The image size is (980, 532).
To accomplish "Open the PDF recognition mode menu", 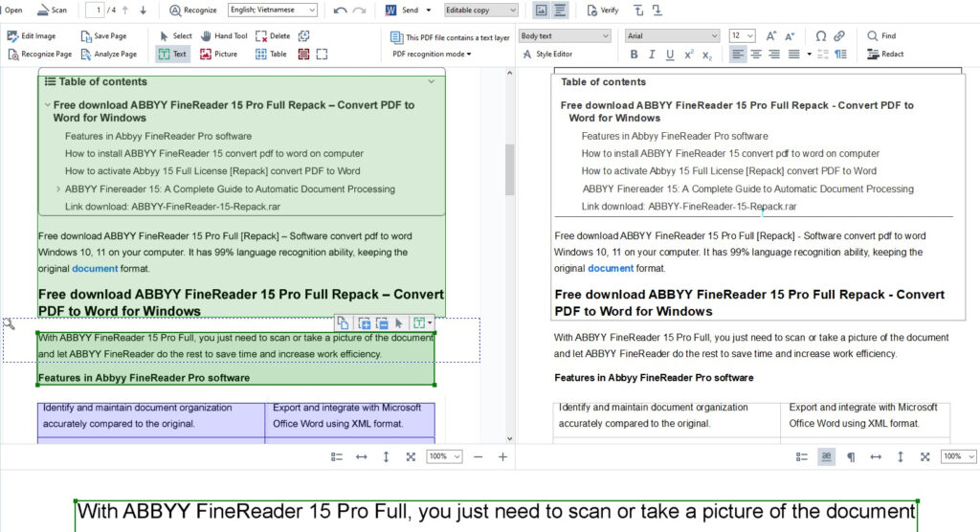I will coord(433,55).
